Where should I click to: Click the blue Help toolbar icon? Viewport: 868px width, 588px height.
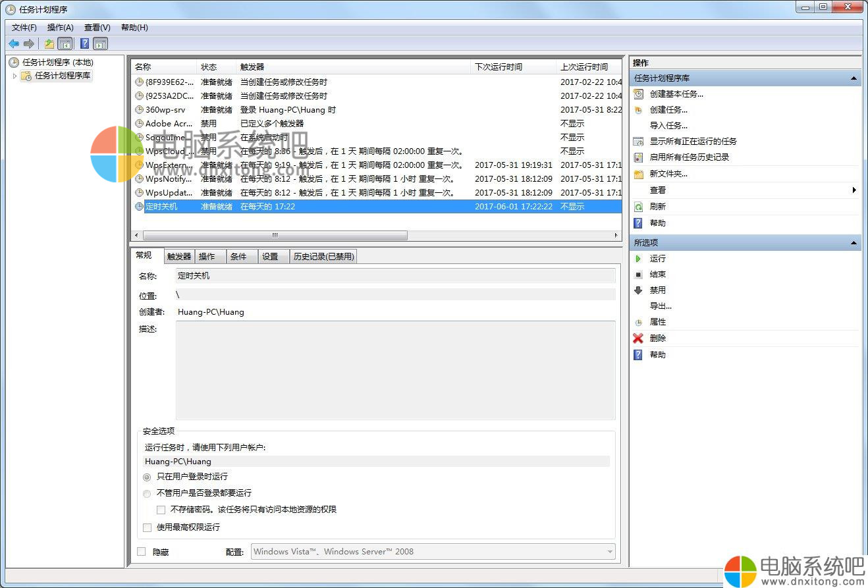point(84,43)
